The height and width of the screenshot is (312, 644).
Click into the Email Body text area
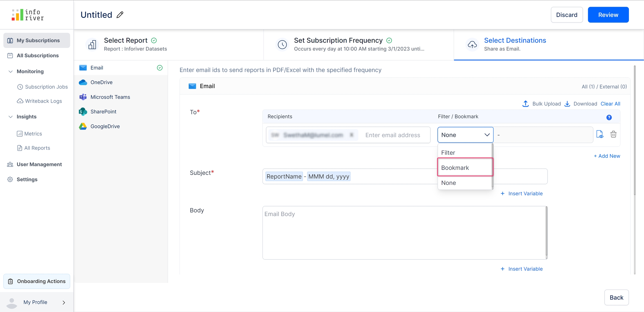click(x=404, y=233)
